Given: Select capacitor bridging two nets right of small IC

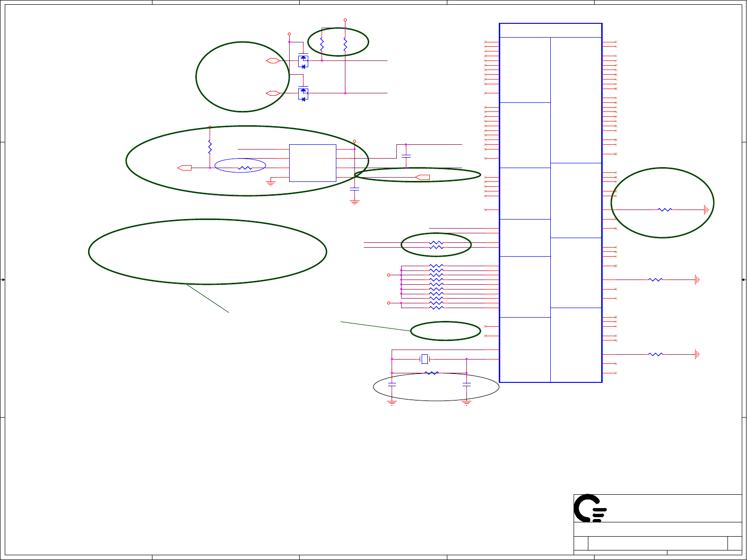Looking at the screenshot, I should [x=406, y=156].
